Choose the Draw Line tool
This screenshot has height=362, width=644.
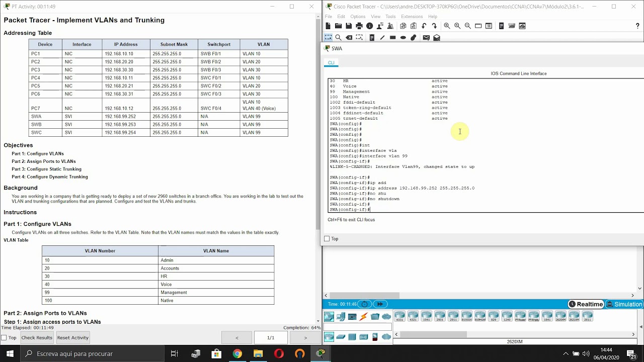382,38
